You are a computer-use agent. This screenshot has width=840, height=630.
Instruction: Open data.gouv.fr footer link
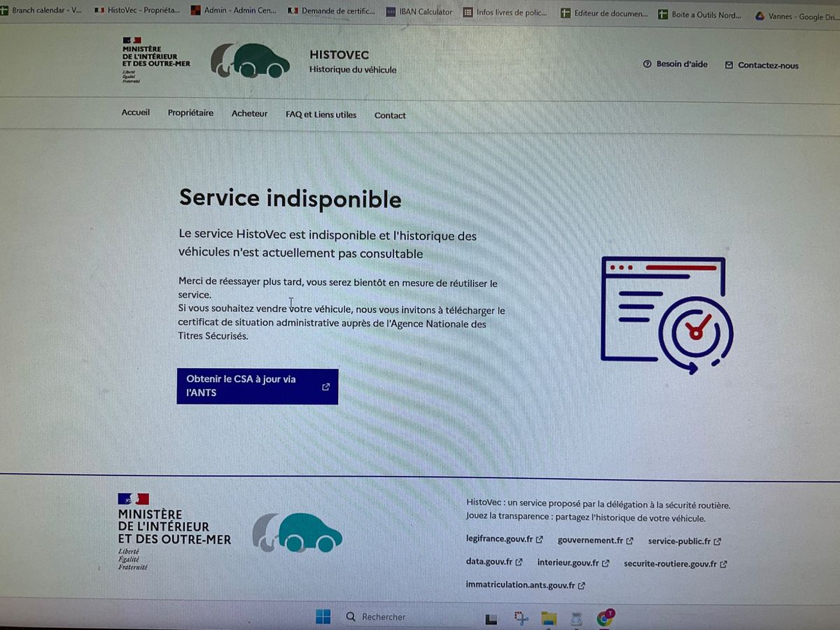(x=494, y=561)
